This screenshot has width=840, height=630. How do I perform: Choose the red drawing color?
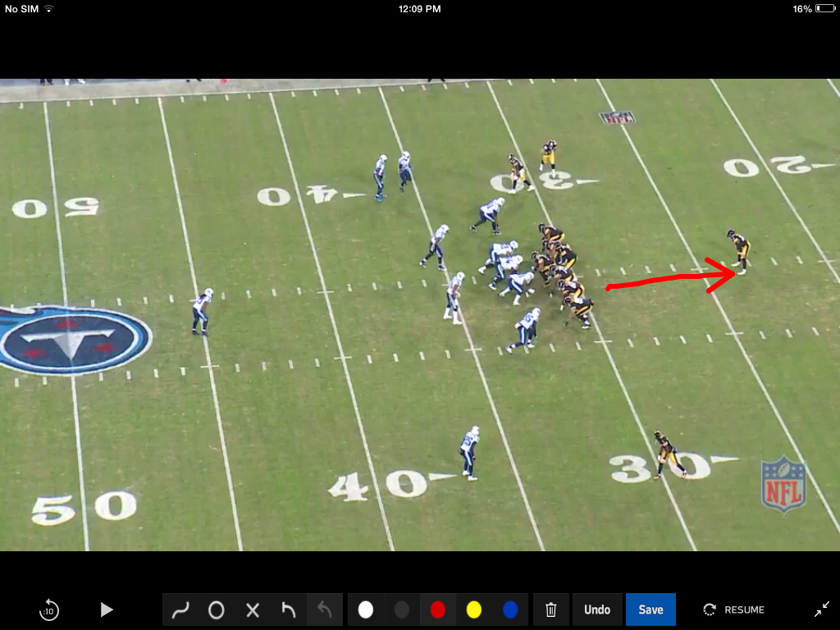438,609
